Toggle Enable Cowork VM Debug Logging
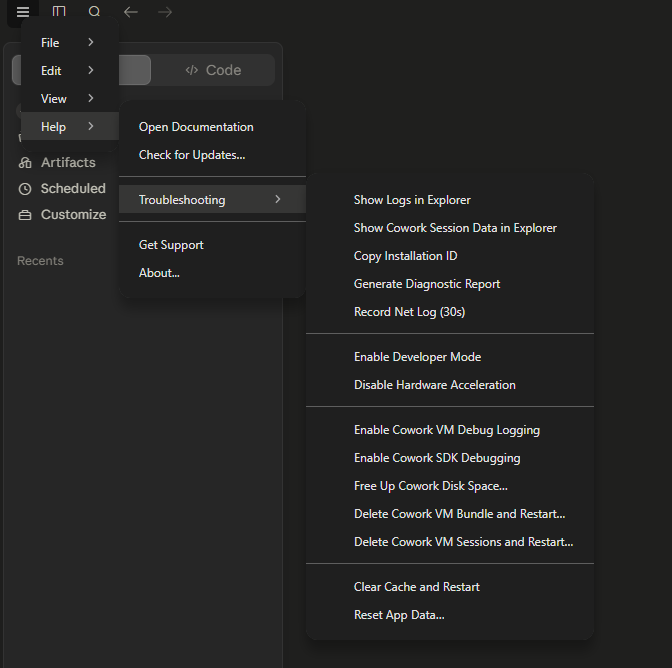Image resolution: width=672 pixels, height=668 pixels. [x=450, y=430]
